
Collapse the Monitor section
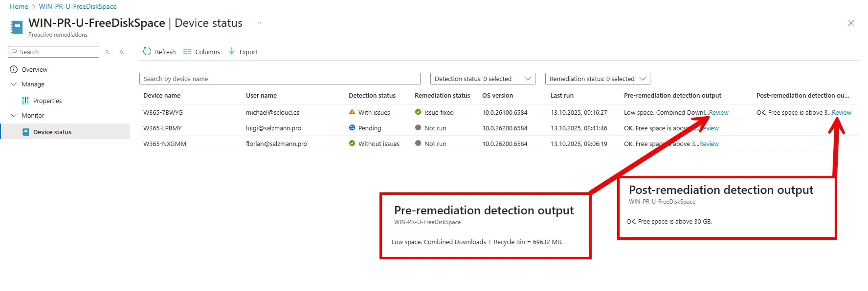14,115
